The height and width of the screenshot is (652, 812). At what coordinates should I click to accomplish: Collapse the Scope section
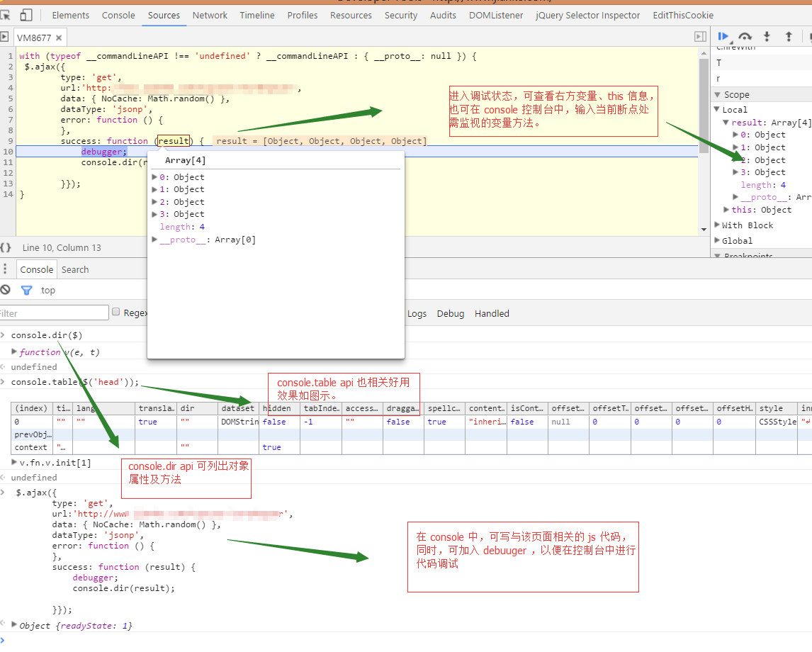[x=717, y=95]
